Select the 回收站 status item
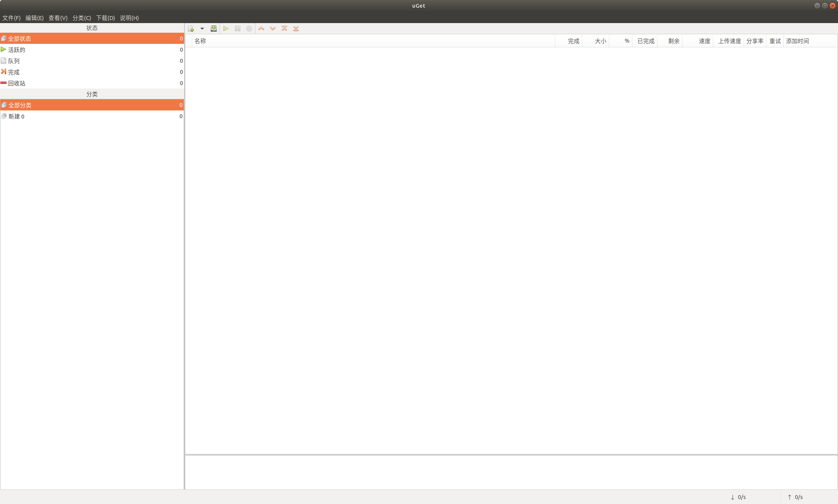The width and height of the screenshot is (838, 504). (x=17, y=83)
